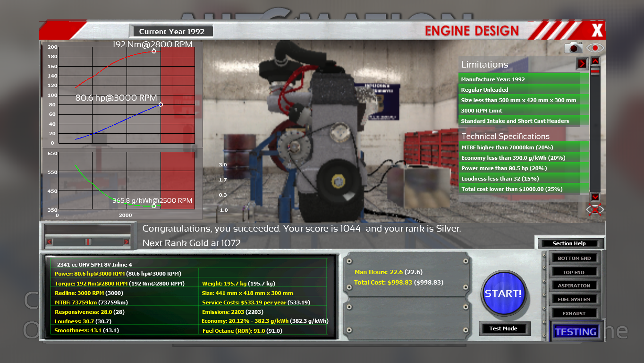Click the message slider center handle
The width and height of the screenshot is (644, 363).
[88, 242]
